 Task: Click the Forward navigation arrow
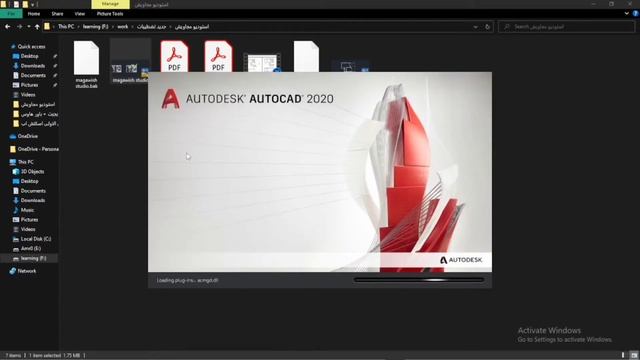click(x=19, y=27)
